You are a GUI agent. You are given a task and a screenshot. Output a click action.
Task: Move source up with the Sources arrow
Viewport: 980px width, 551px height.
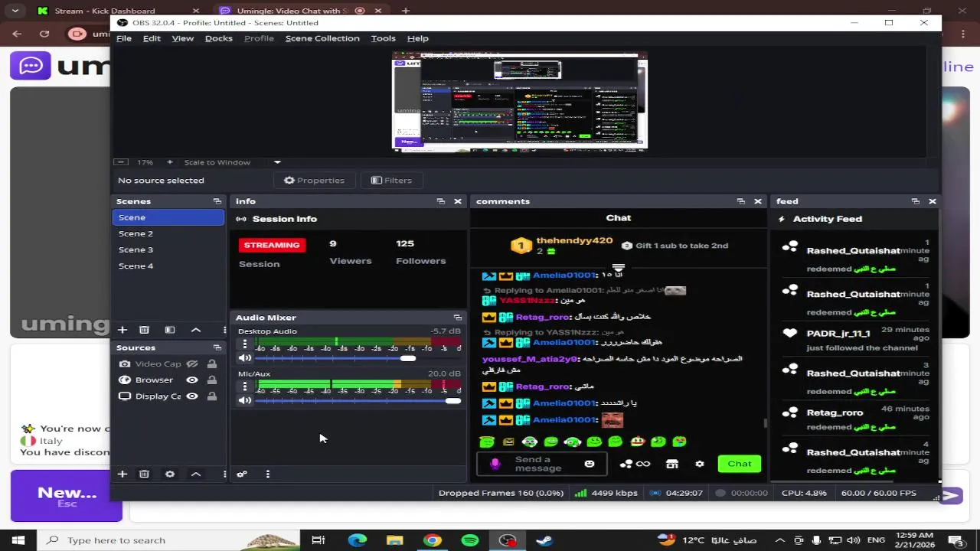(x=196, y=474)
